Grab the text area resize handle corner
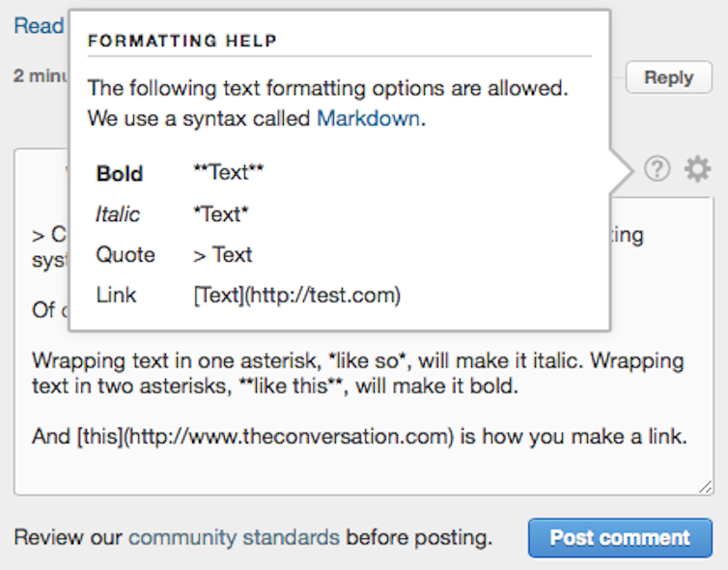The height and width of the screenshot is (570, 728). 706,487
